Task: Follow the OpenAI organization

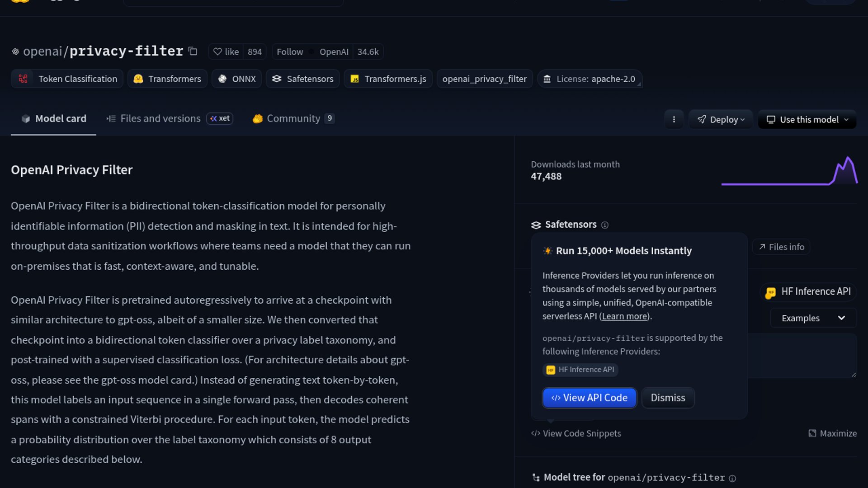Action: coord(290,52)
